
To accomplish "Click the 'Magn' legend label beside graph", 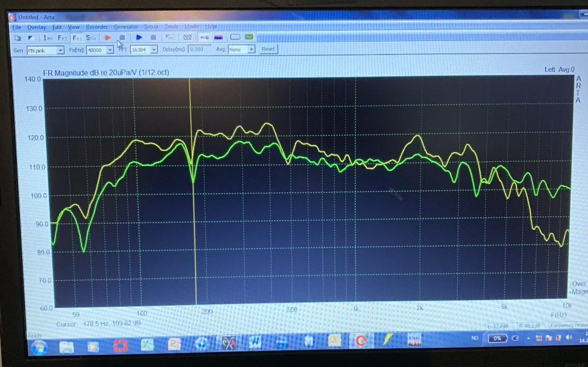I will pyautogui.click(x=580, y=292).
